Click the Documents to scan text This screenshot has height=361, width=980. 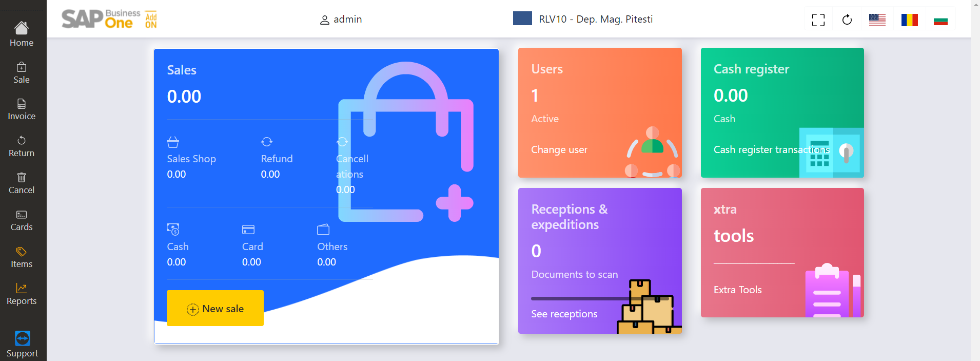tap(575, 274)
